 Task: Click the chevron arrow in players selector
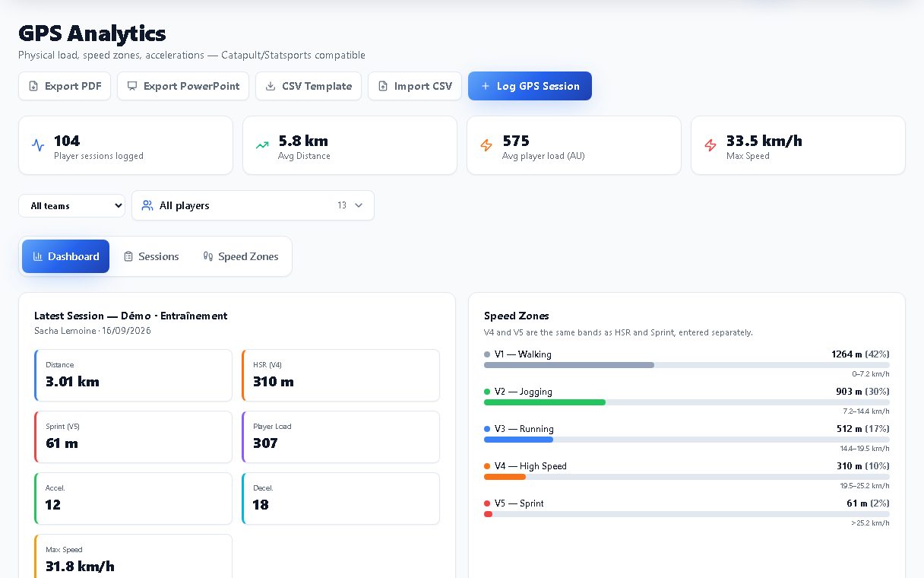[359, 205]
